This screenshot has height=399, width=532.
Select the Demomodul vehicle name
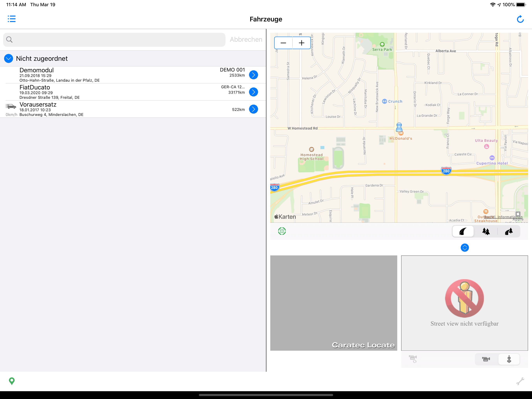point(37,70)
